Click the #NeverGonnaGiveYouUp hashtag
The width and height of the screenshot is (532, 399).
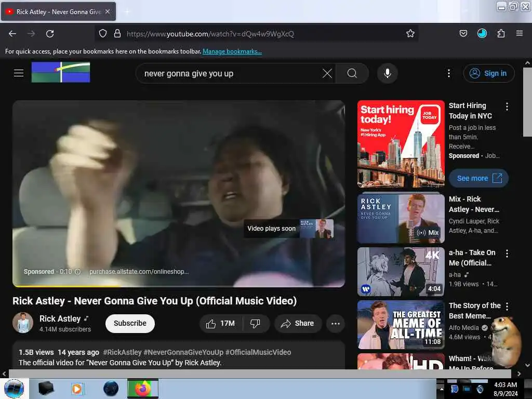tap(183, 353)
